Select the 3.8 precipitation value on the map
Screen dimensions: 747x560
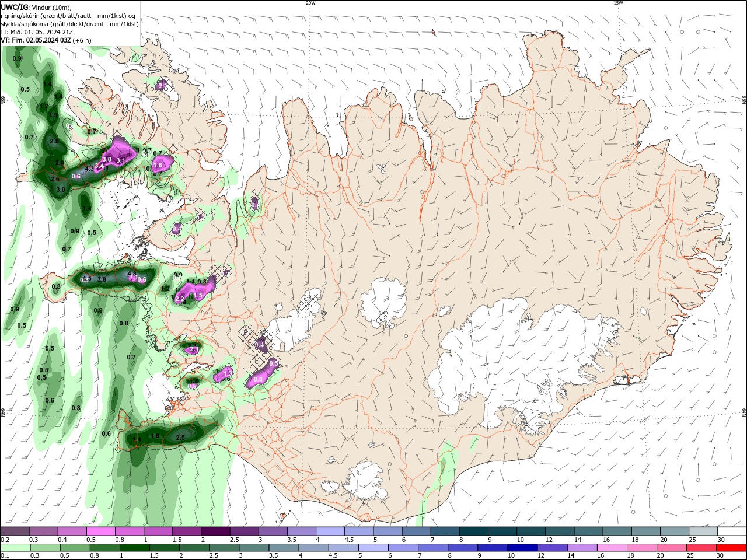click(102, 279)
